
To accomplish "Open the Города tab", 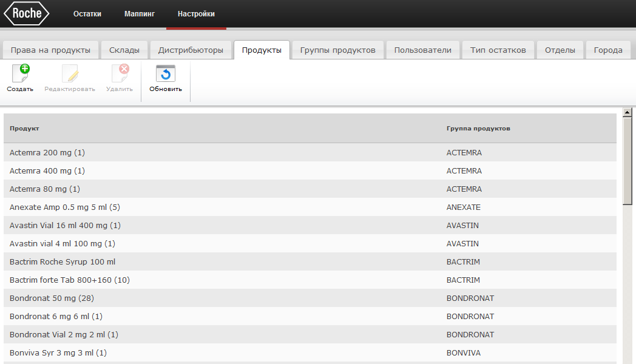I will pyautogui.click(x=608, y=50).
